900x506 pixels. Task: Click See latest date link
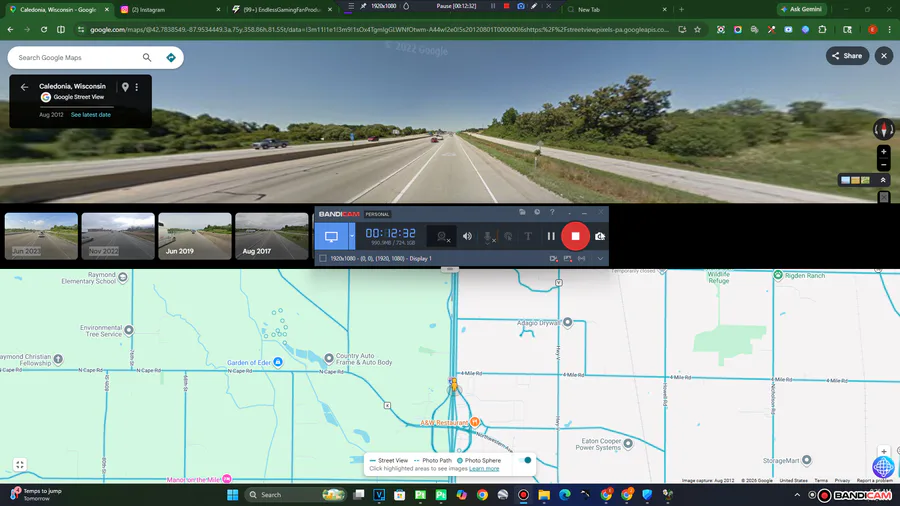tap(91, 115)
